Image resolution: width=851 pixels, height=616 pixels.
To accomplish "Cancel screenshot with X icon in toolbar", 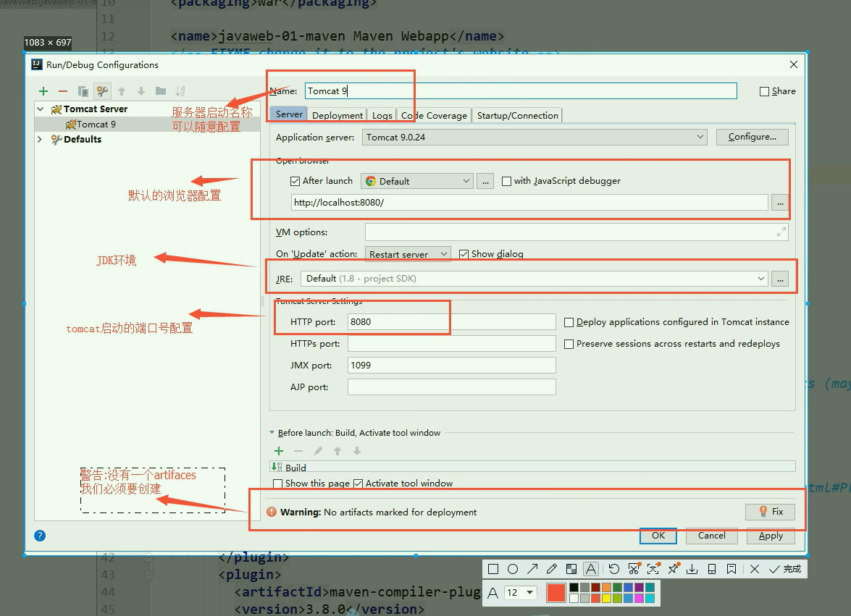I will click(x=755, y=569).
